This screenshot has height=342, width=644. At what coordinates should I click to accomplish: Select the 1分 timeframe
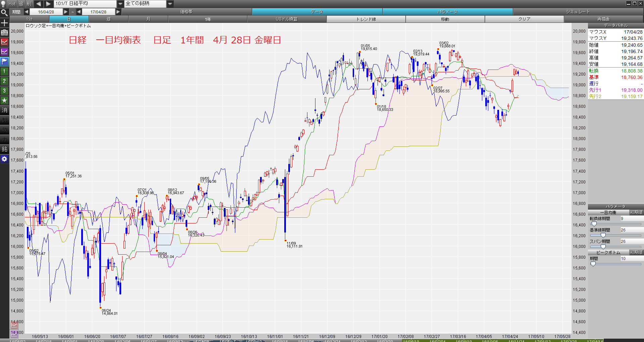30,19
